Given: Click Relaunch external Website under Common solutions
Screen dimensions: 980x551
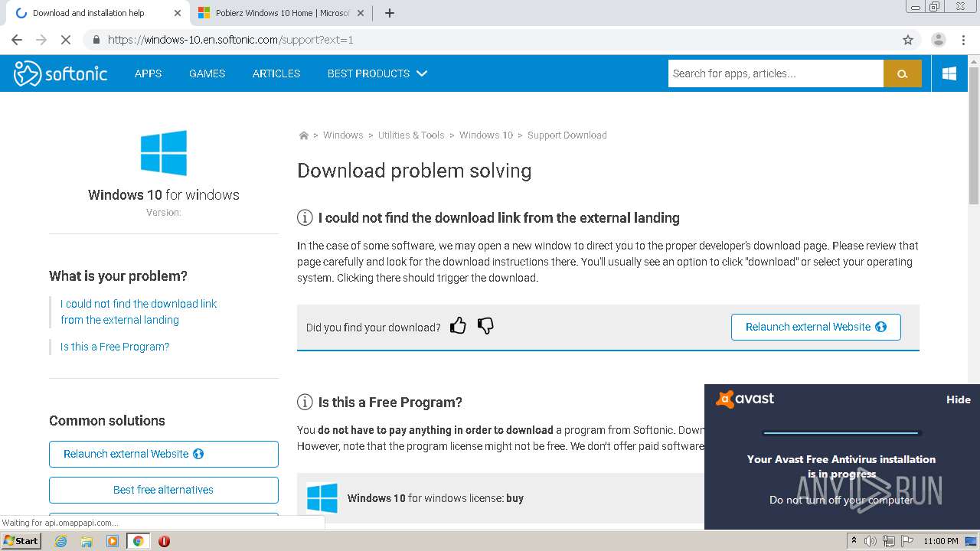Looking at the screenshot, I should pos(164,454).
